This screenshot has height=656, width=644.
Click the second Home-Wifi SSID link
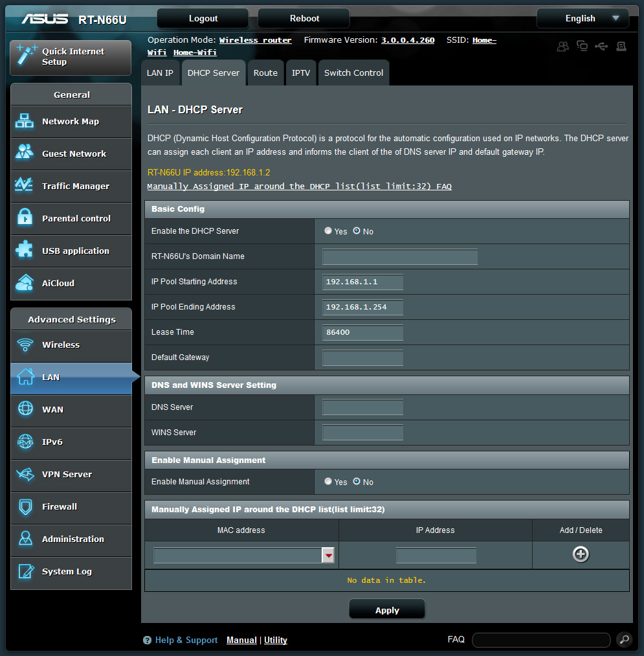(195, 52)
